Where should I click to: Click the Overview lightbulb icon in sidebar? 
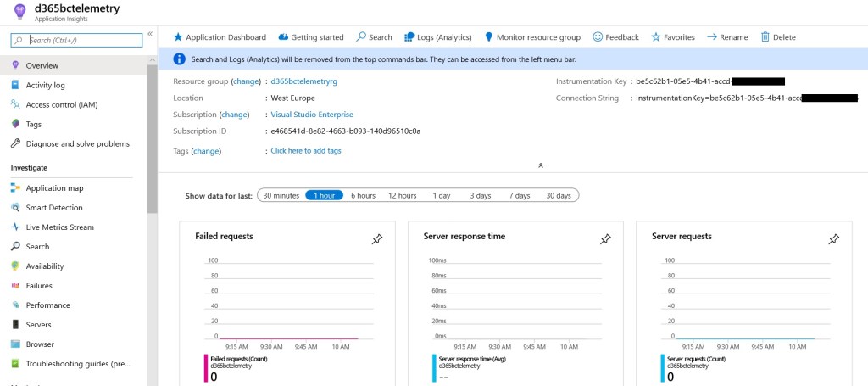click(x=15, y=65)
